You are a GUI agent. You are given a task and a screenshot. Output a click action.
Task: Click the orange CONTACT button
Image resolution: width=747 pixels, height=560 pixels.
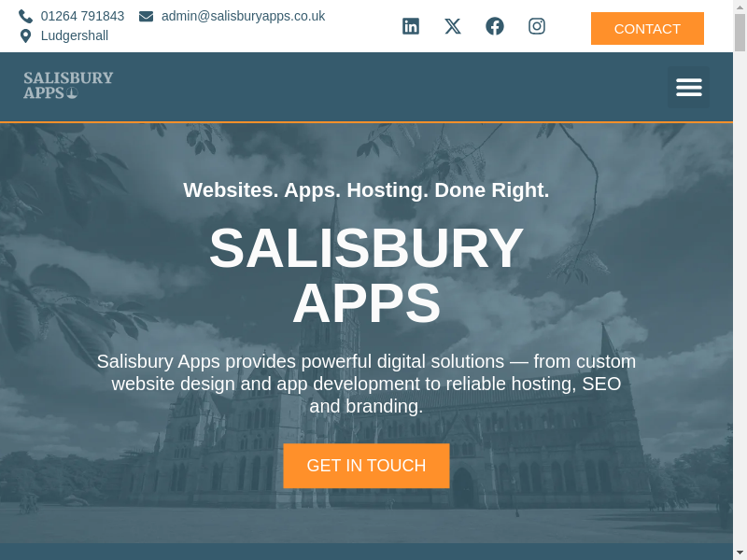click(647, 29)
